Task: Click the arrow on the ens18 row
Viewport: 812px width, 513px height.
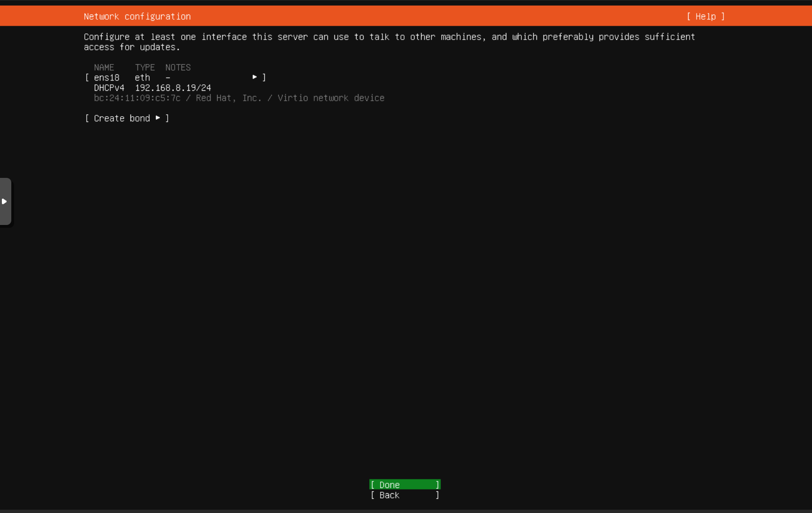Action: click(x=254, y=77)
